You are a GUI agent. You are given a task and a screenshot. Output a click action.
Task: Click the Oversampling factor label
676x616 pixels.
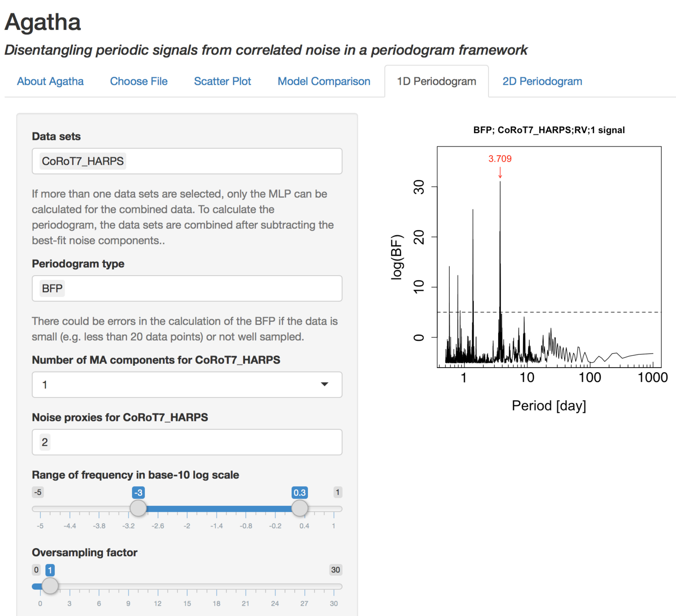coord(85,552)
